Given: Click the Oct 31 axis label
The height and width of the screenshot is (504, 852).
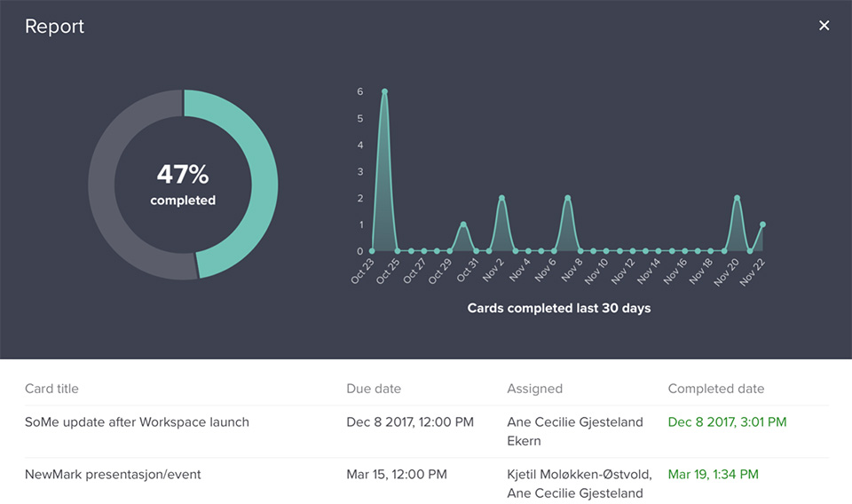Looking at the screenshot, I should [467, 270].
